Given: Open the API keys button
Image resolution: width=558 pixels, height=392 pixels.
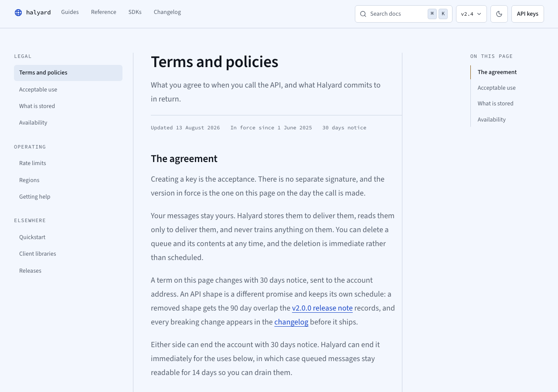Looking at the screenshot, I should click(x=527, y=14).
